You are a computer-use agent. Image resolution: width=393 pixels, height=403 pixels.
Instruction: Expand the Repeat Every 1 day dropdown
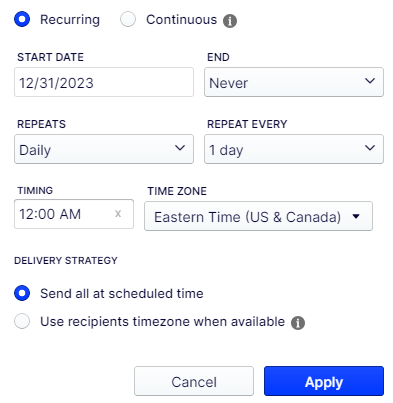tap(294, 149)
